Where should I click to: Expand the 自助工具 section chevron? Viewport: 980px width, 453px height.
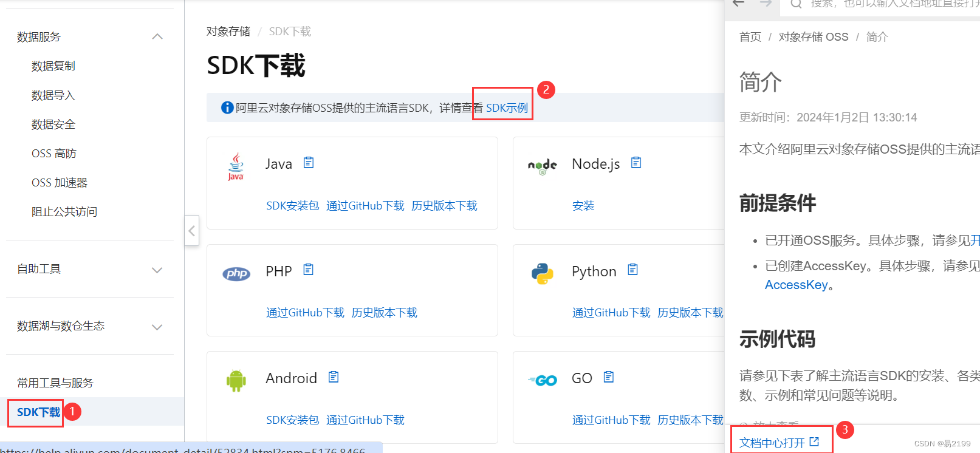[157, 270]
